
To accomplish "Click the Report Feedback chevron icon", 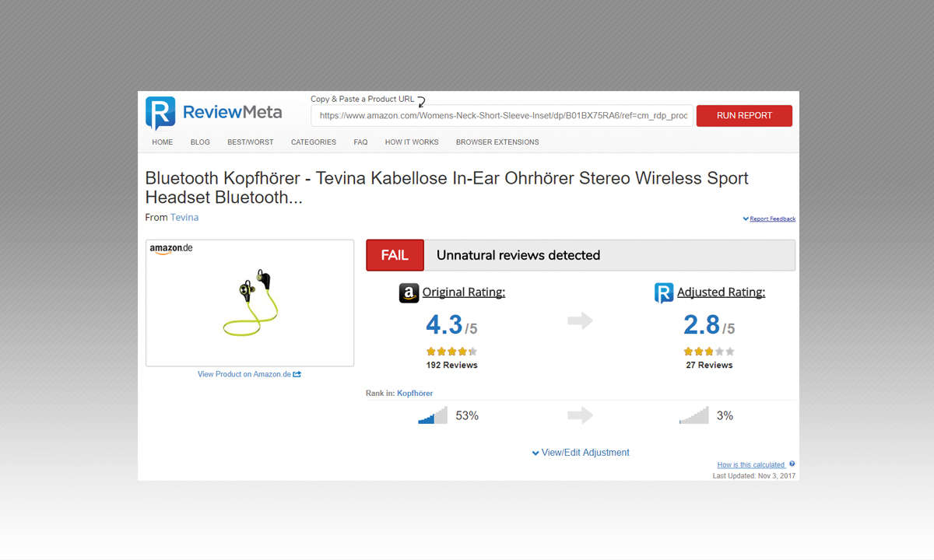I will coord(746,219).
